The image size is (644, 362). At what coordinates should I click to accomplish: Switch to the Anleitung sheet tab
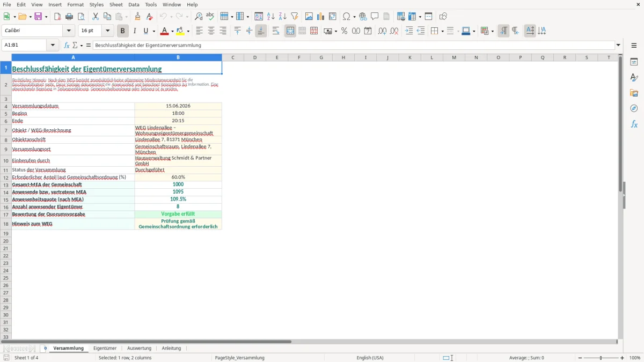pyautogui.click(x=171, y=348)
